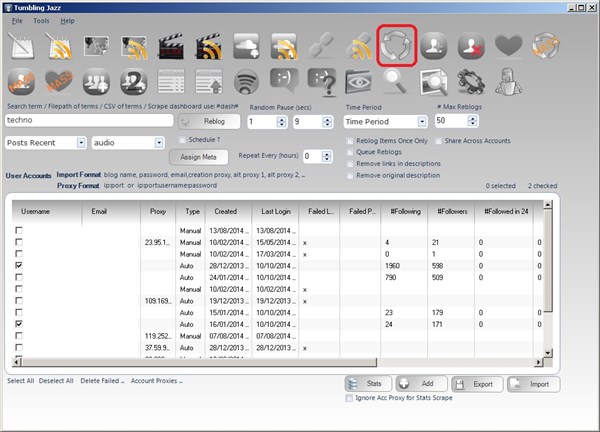Screen dimensions: 600x432
Task: Click the smiley bubble with question mark
Action: (321, 82)
